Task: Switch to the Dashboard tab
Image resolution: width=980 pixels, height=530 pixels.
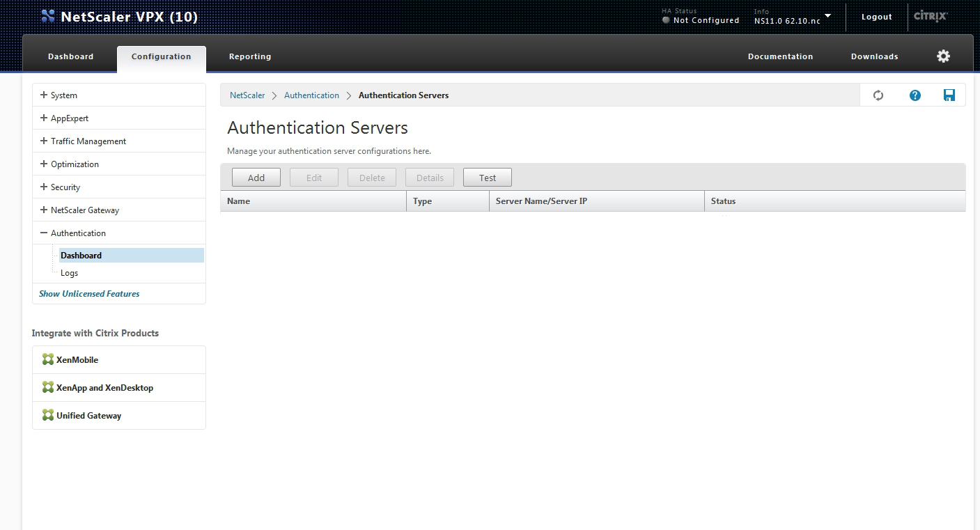Action: coord(70,56)
